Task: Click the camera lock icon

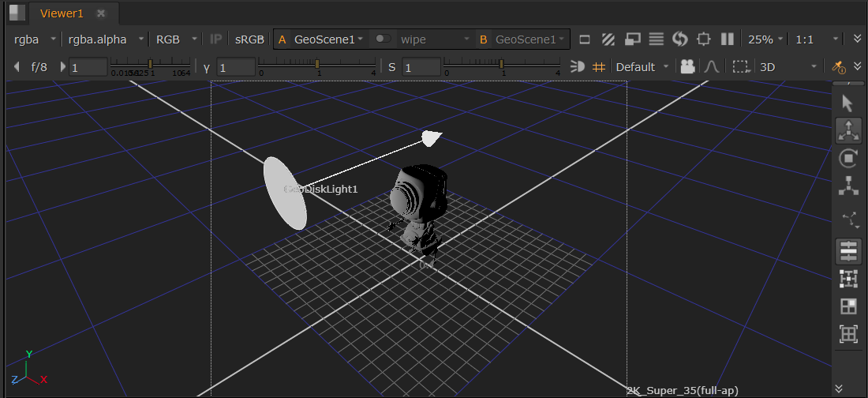Action: (x=687, y=67)
